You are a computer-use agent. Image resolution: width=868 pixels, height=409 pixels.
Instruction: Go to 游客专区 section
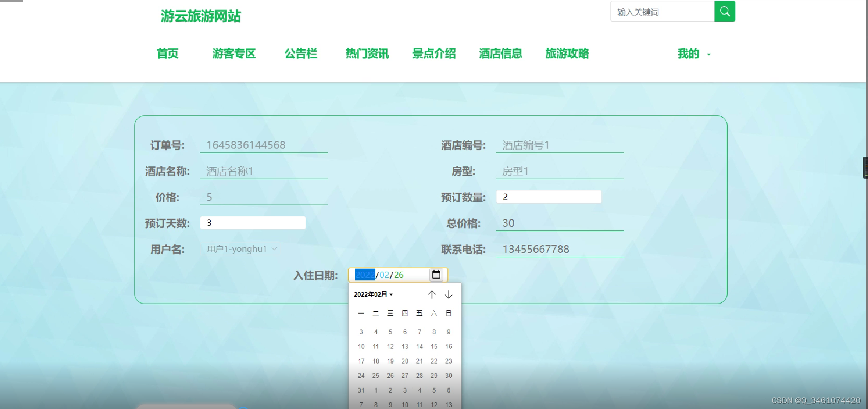pos(234,54)
